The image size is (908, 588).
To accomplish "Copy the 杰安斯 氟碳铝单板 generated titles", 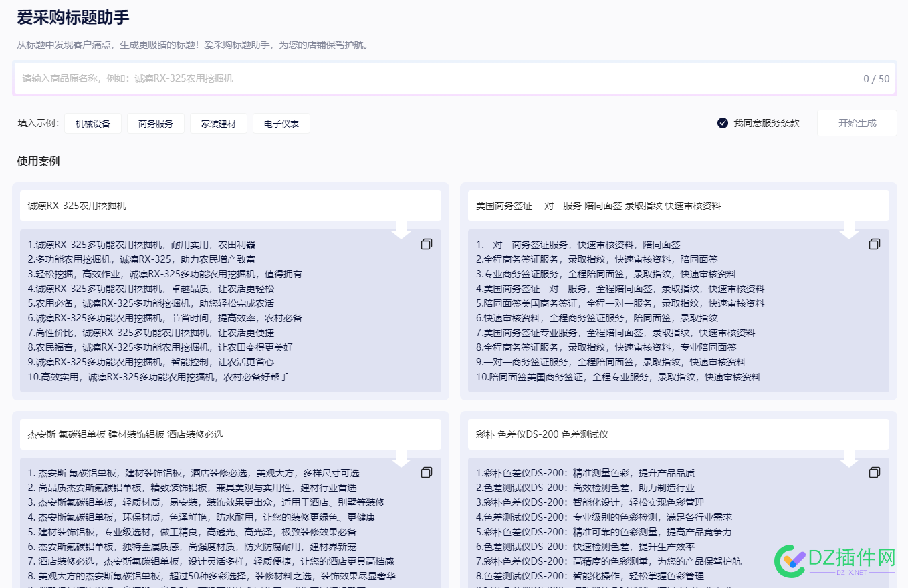I will click(x=427, y=472).
